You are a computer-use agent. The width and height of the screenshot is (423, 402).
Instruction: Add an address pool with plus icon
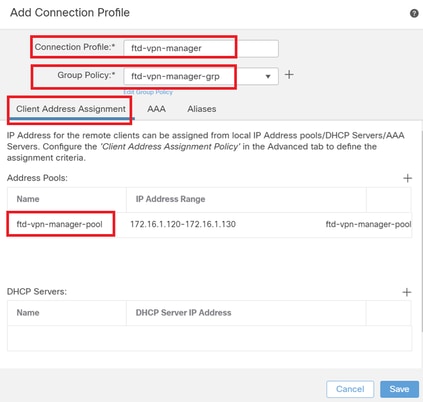click(x=407, y=178)
